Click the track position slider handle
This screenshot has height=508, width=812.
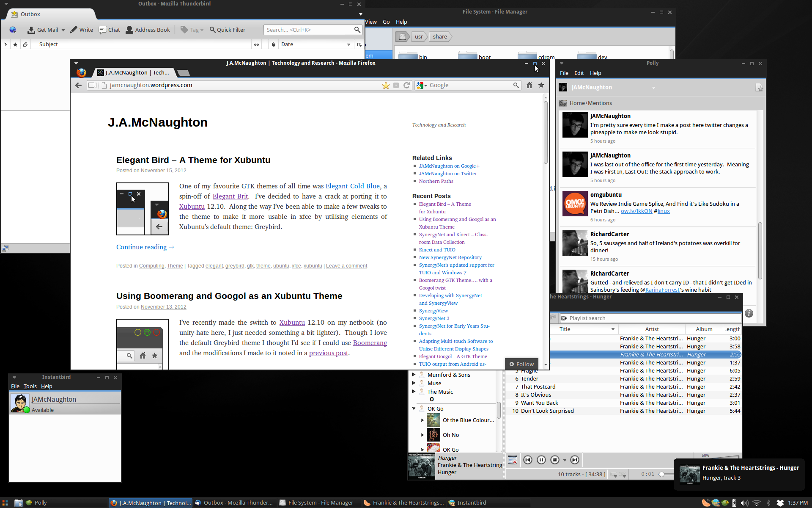coord(661,475)
